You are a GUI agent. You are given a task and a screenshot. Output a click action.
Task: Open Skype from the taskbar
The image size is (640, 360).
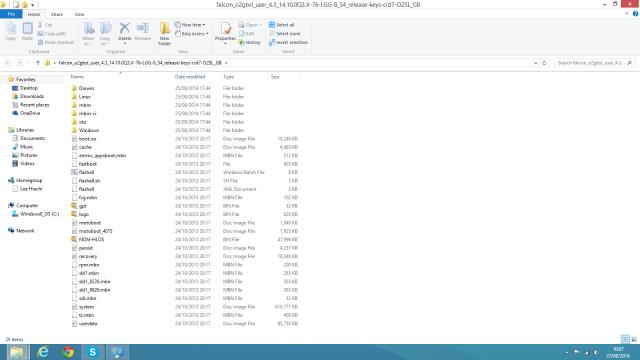[93, 352]
